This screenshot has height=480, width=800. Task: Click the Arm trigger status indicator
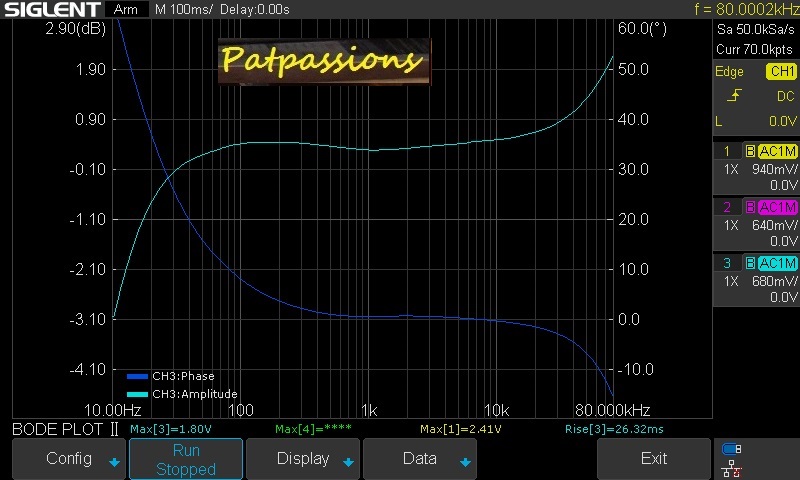126,9
